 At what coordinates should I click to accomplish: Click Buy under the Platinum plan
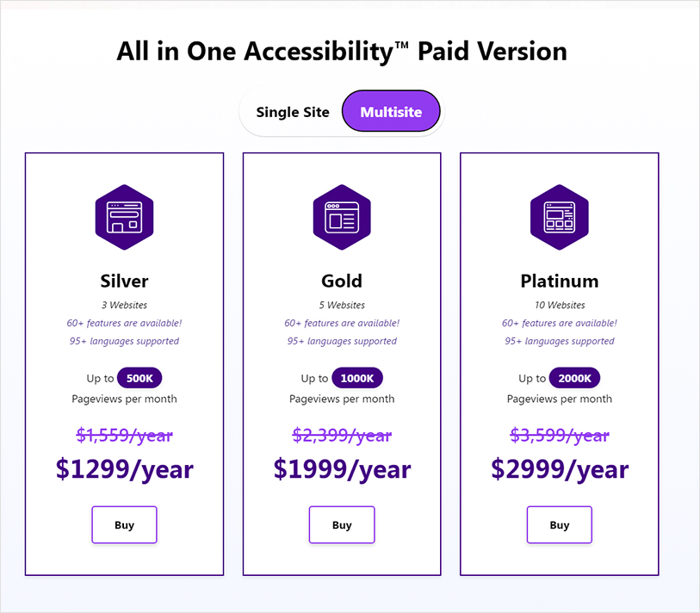tap(560, 524)
